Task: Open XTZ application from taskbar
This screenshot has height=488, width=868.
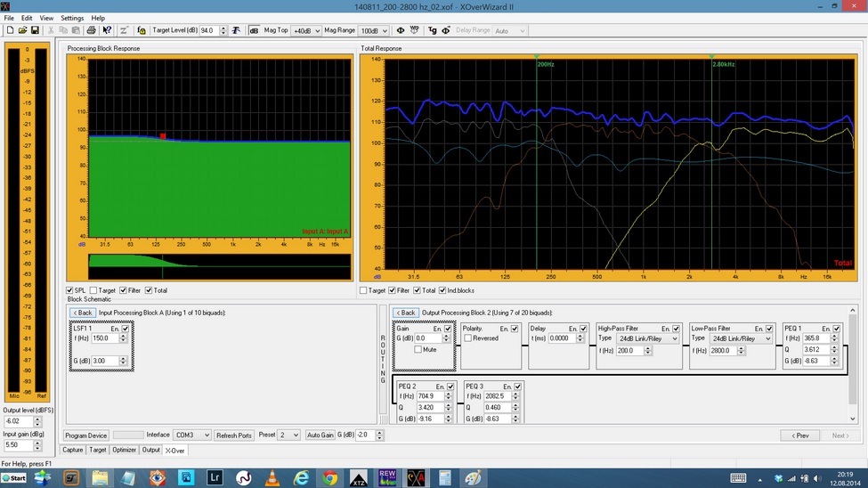Action: [358, 477]
